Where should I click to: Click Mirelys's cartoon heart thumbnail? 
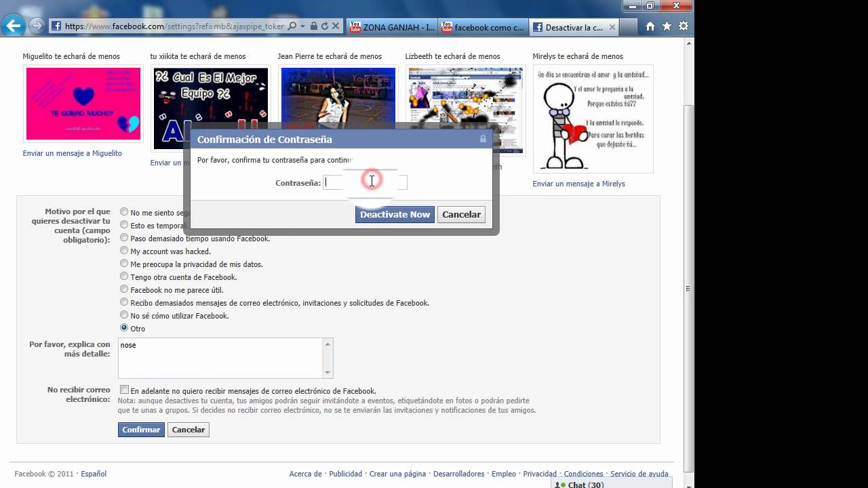click(593, 119)
